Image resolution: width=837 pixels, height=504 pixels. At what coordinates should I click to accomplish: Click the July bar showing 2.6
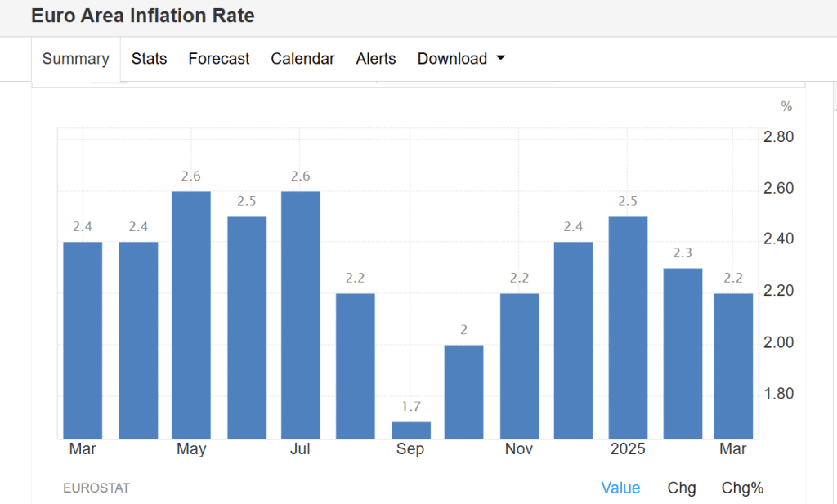pos(301,315)
